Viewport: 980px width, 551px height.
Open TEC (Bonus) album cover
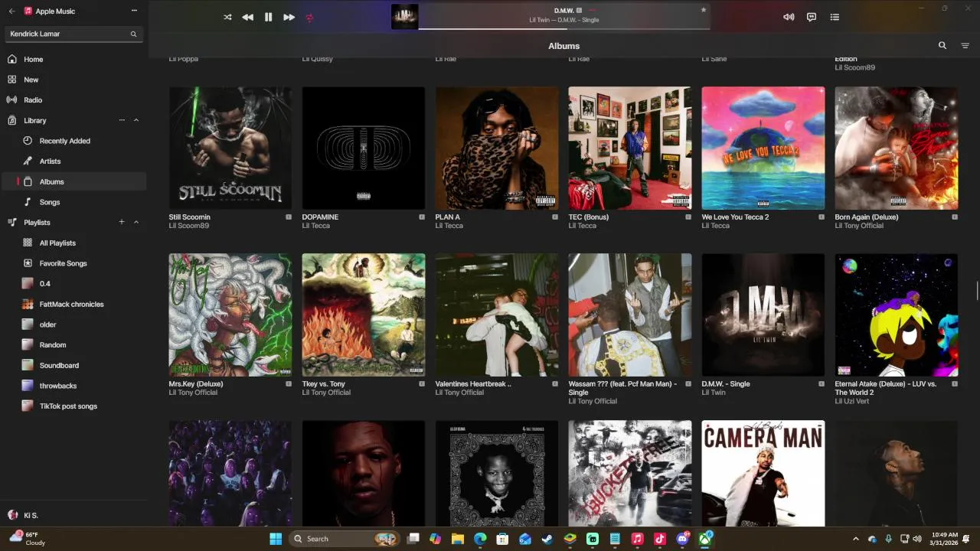630,148
